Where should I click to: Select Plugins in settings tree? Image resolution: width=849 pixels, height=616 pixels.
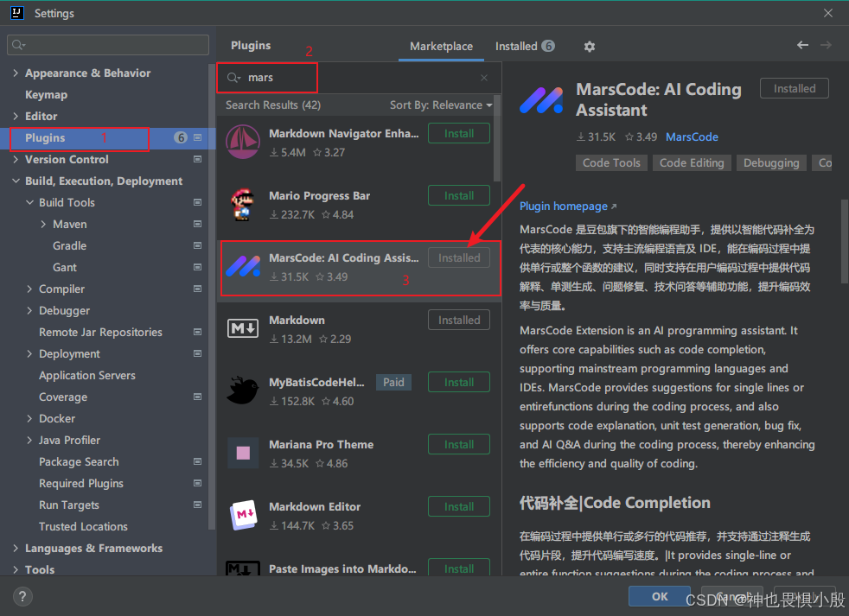45,138
